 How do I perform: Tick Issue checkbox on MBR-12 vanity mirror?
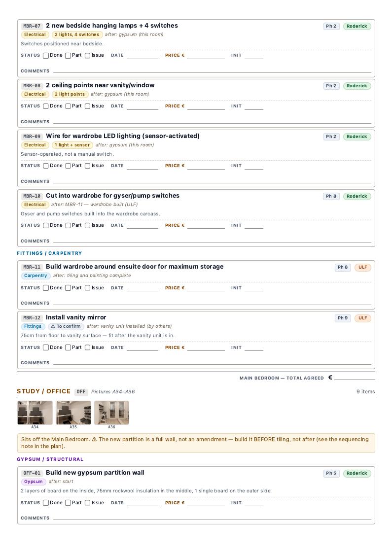87,347
